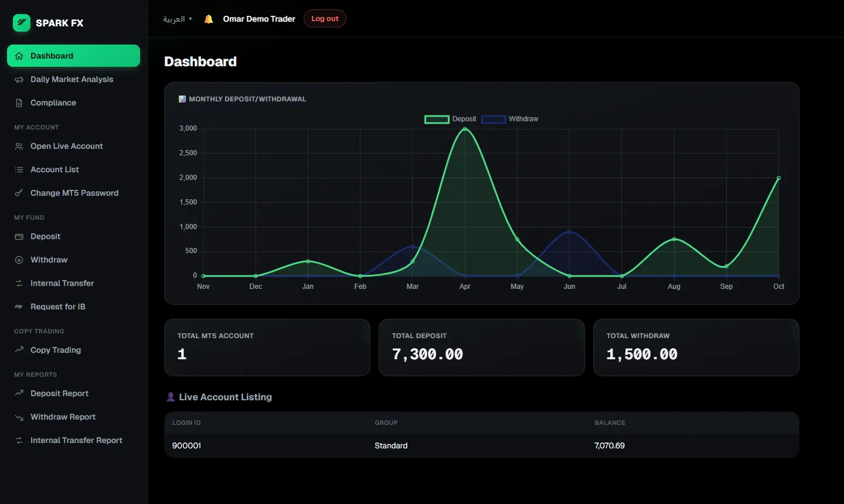
Task: Click the Request for IB handshake icon
Action: 19,307
